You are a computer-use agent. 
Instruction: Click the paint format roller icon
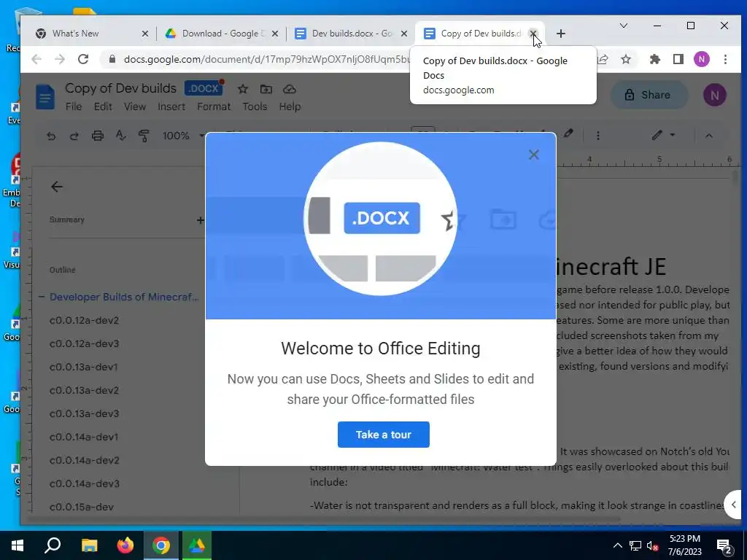point(144,136)
